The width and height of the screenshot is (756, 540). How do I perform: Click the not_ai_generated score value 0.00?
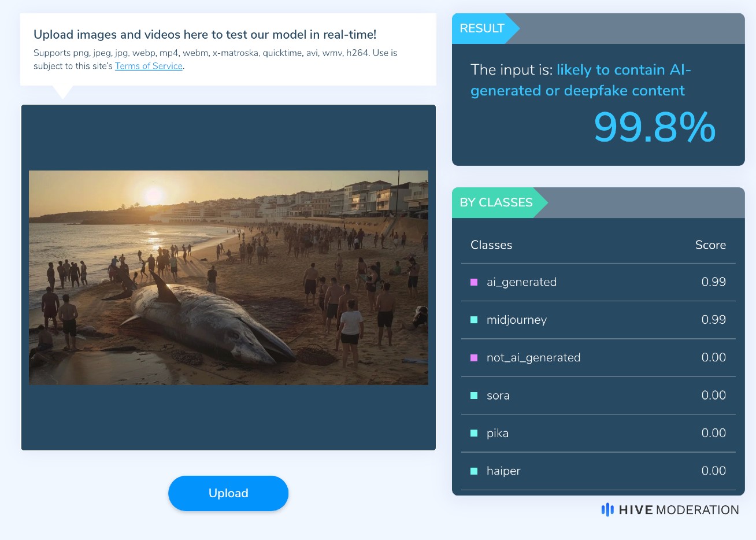tap(714, 357)
